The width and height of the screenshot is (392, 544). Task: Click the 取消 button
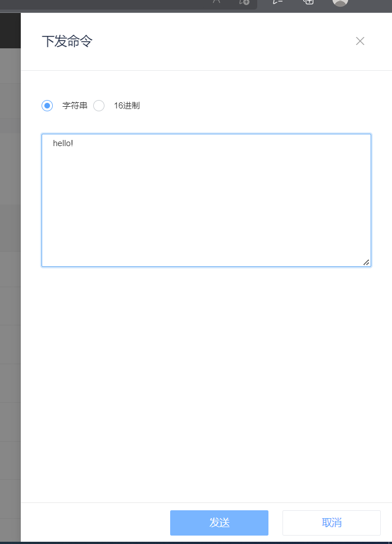pyautogui.click(x=331, y=523)
